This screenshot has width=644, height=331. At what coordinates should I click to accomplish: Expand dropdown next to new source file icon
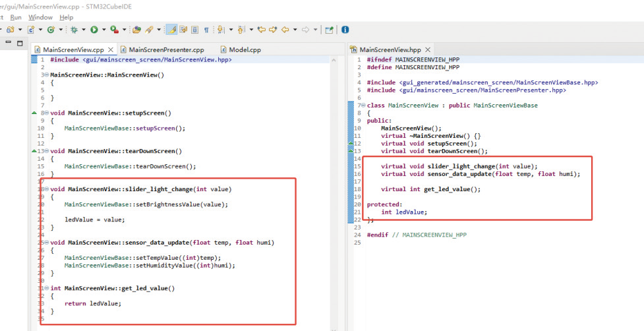(x=40, y=30)
